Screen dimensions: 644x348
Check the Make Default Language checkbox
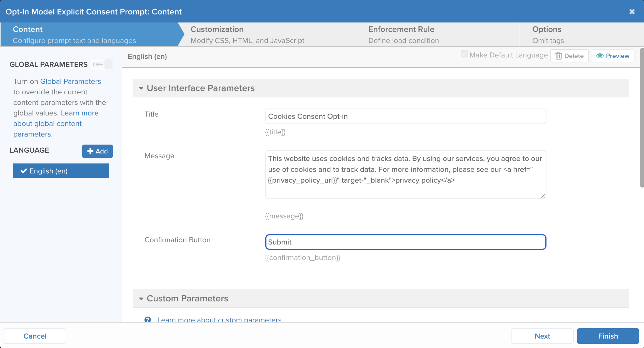coord(464,54)
